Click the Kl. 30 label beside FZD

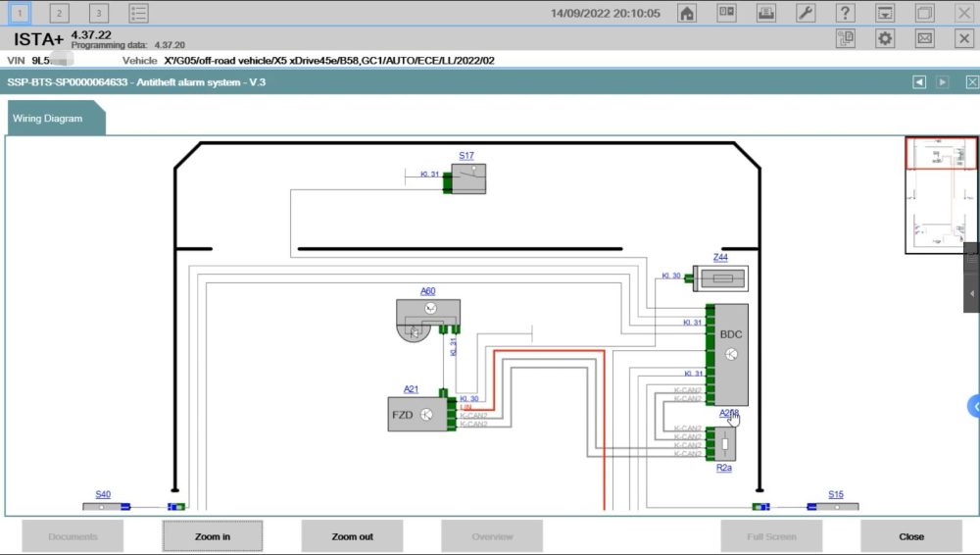469,398
